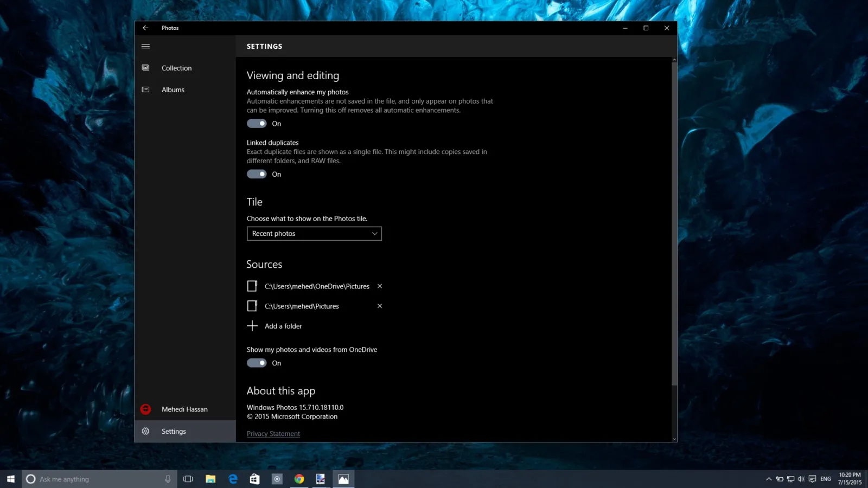
Task: Click the Cortana microphone icon
Action: 168,479
